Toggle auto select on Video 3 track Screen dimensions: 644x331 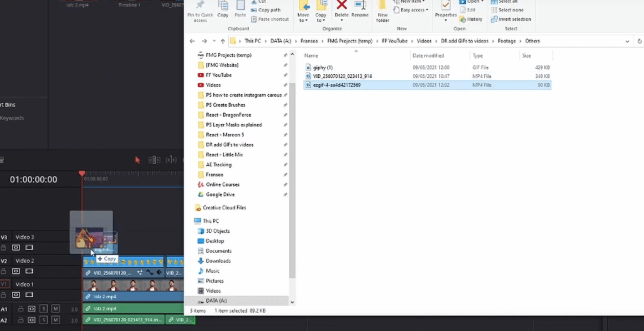[16, 247]
